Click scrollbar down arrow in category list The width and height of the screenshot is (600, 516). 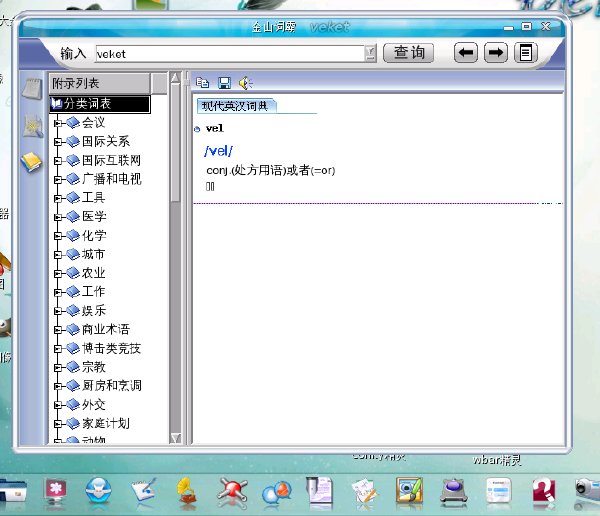pyautogui.click(x=175, y=438)
